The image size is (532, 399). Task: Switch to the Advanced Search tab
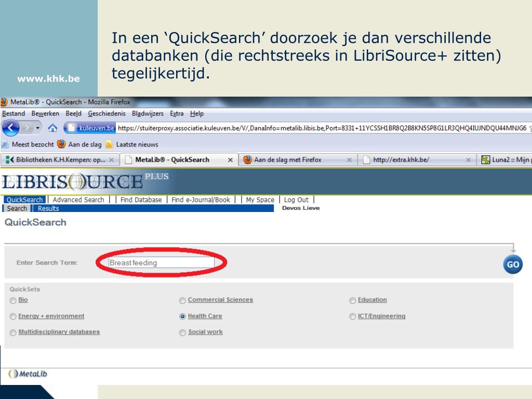pos(78,199)
